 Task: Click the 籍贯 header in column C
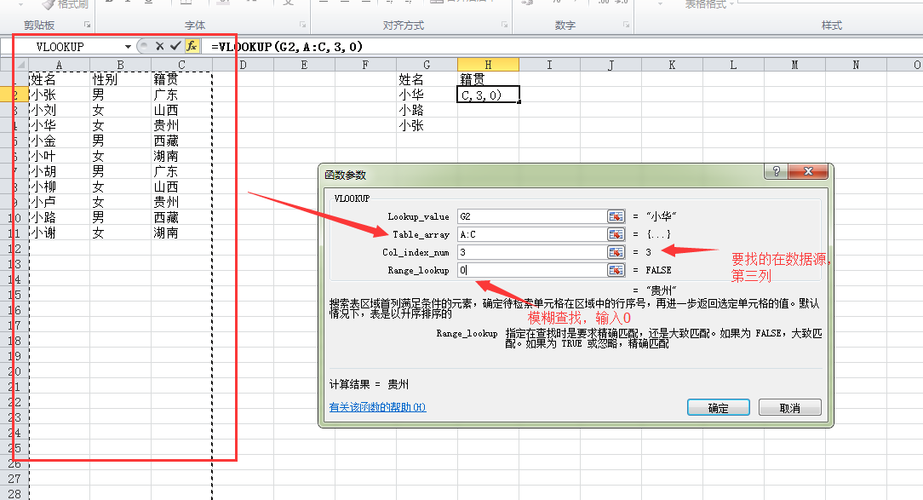pyautogui.click(x=181, y=79)
